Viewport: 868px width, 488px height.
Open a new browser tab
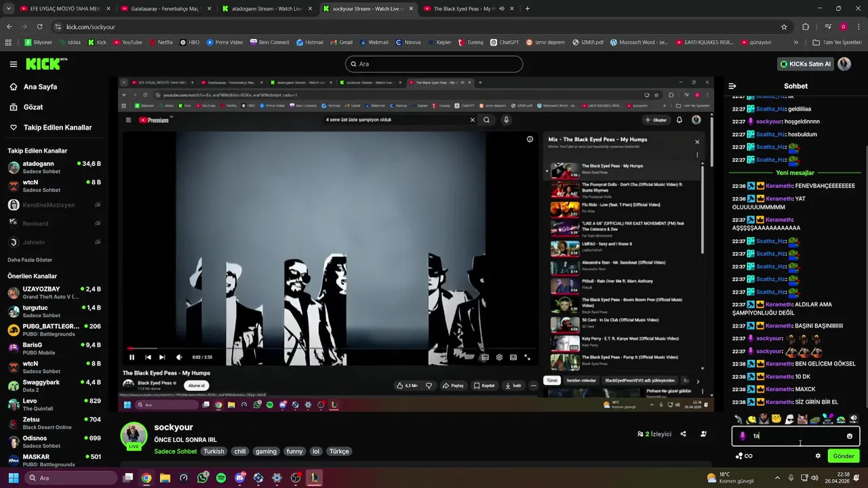coord(527,9)
